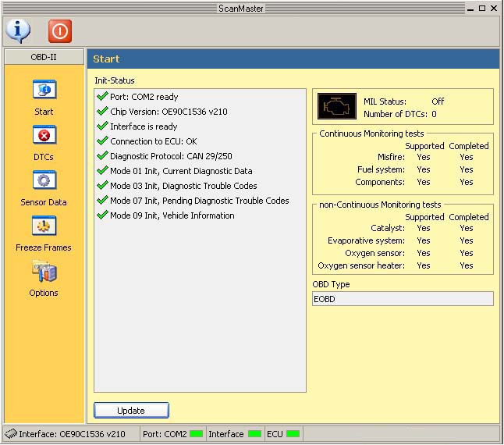Screen dimensions: 504x445
Task: Click the EOBD OBD Type field
Action: tap(403, 299)
